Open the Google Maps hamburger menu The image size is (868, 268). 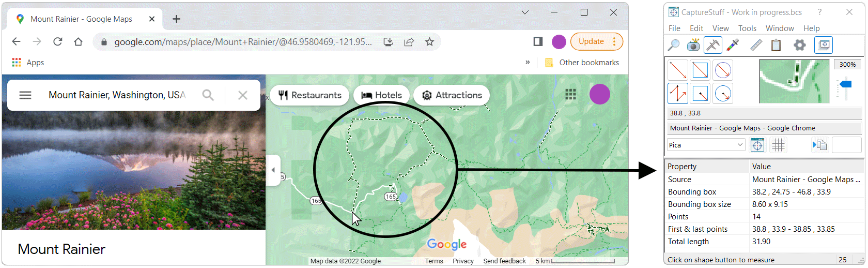[x=25, y=95]
